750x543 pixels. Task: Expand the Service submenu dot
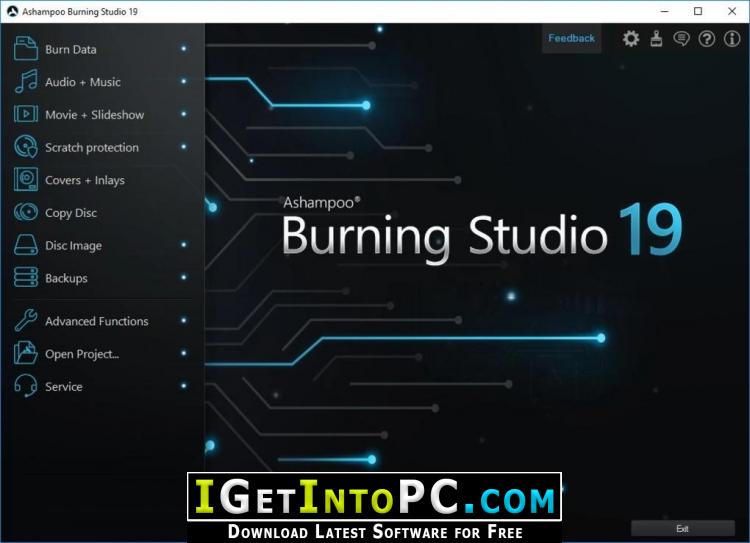point(184,386)
